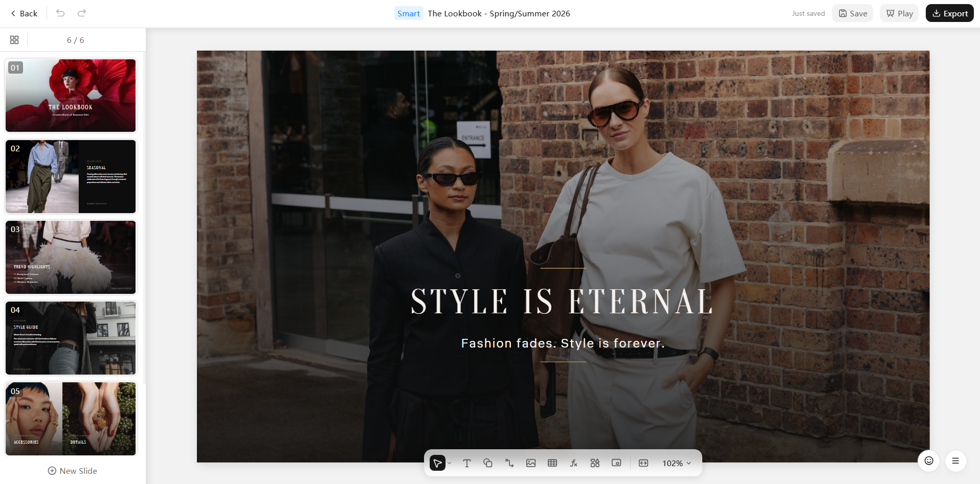Add a New Slide

(73, 471)
